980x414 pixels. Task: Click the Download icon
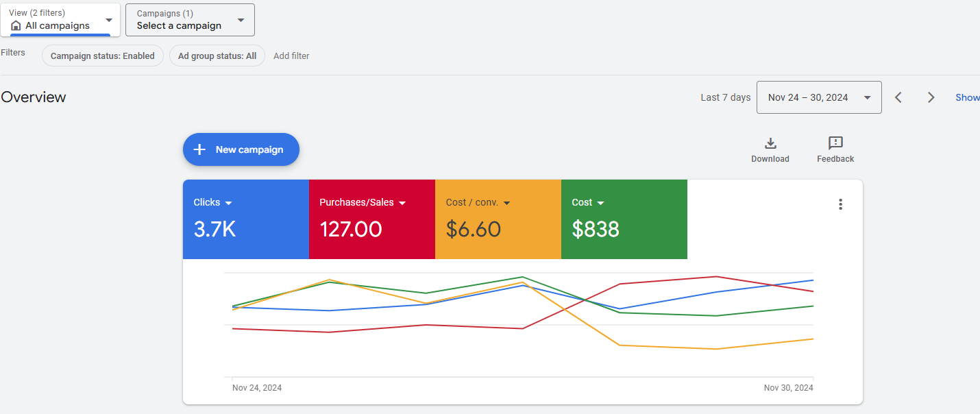coord(770,143)
